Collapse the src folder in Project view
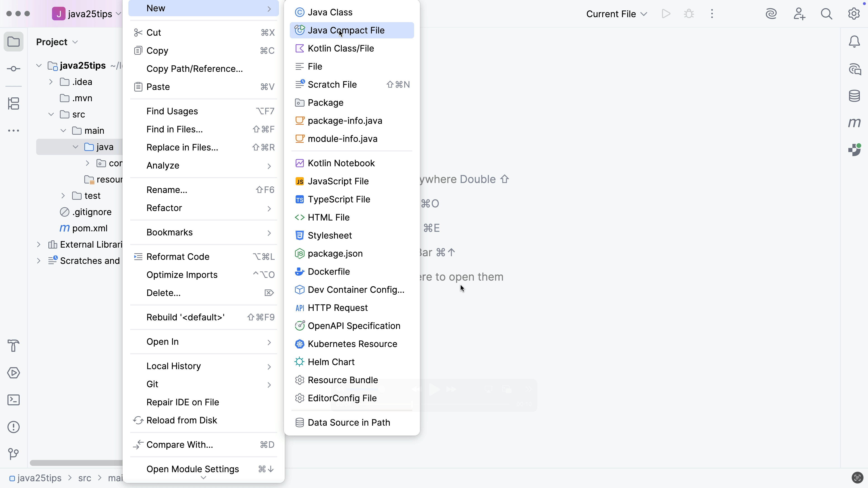The width and height of the screenshot is (868, 488). coord(51,114)
